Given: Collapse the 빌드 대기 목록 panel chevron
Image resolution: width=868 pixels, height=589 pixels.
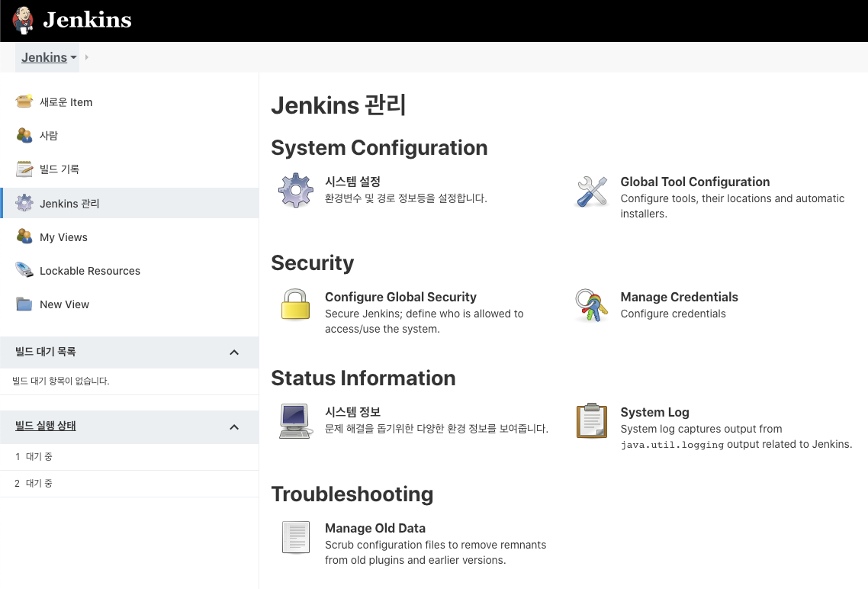Looking at the screenshot, I should click(234, 352).
